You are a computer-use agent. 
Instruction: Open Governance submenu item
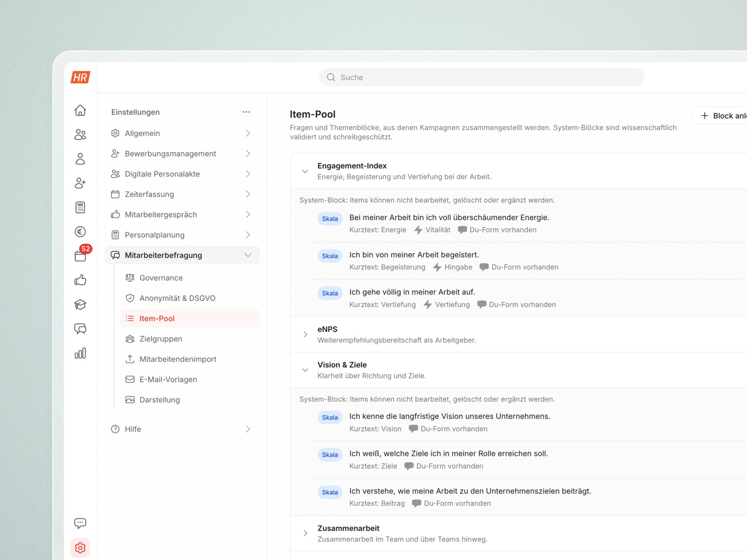[189, 278]
